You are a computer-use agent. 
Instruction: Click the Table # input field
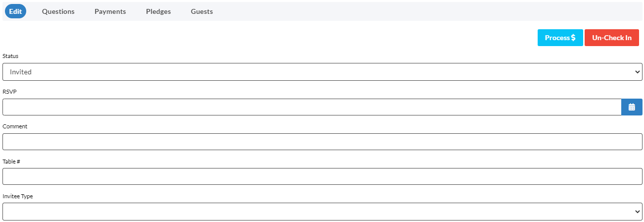[x=322, y=176]
